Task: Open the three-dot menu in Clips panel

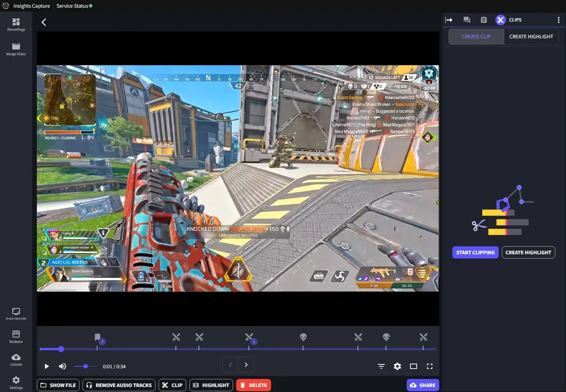Action: pos(559,20)
